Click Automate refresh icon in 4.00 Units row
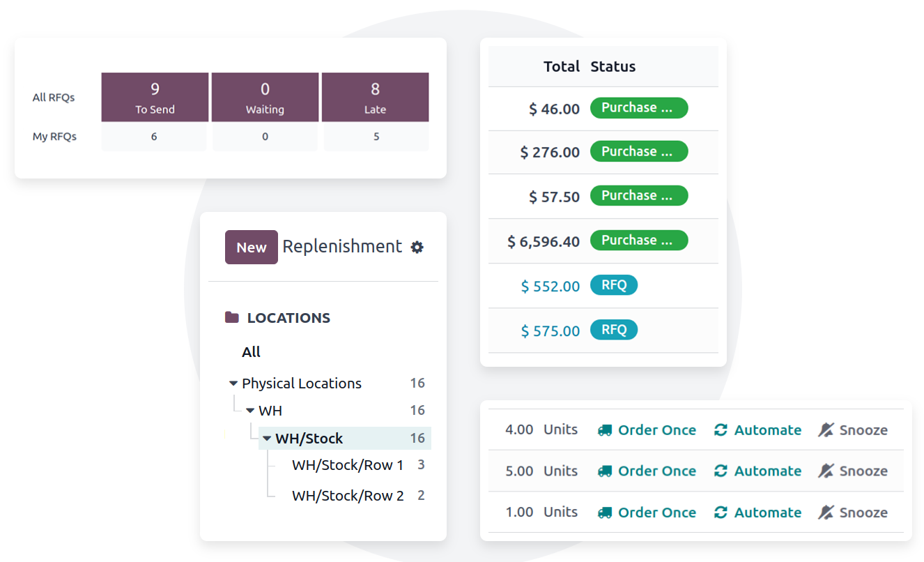The width and height of the screenshot is (924, 562). pos(721,430)
